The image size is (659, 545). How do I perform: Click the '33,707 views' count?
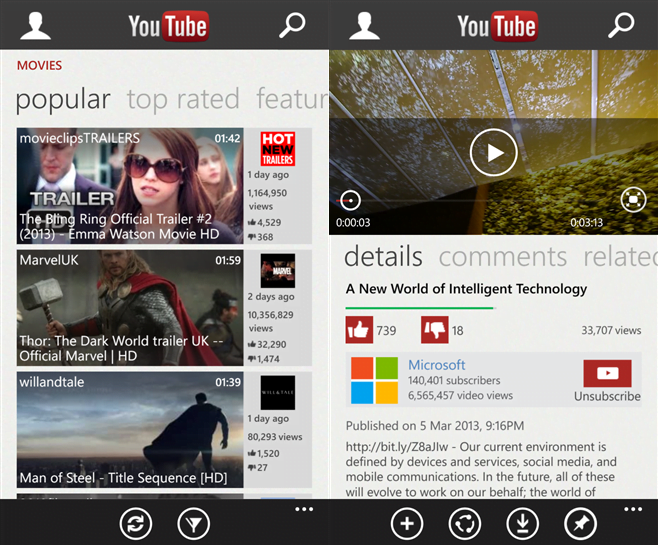click(611, 330)
